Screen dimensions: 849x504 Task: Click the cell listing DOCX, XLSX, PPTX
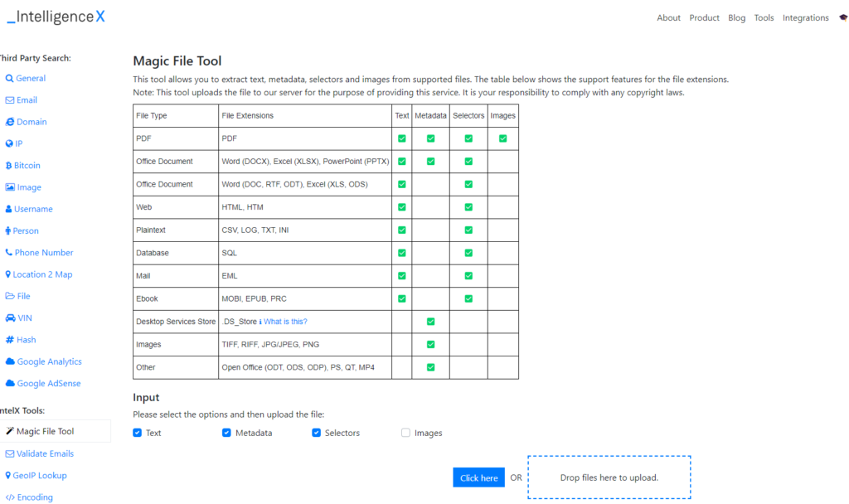(x=305, y=162)
